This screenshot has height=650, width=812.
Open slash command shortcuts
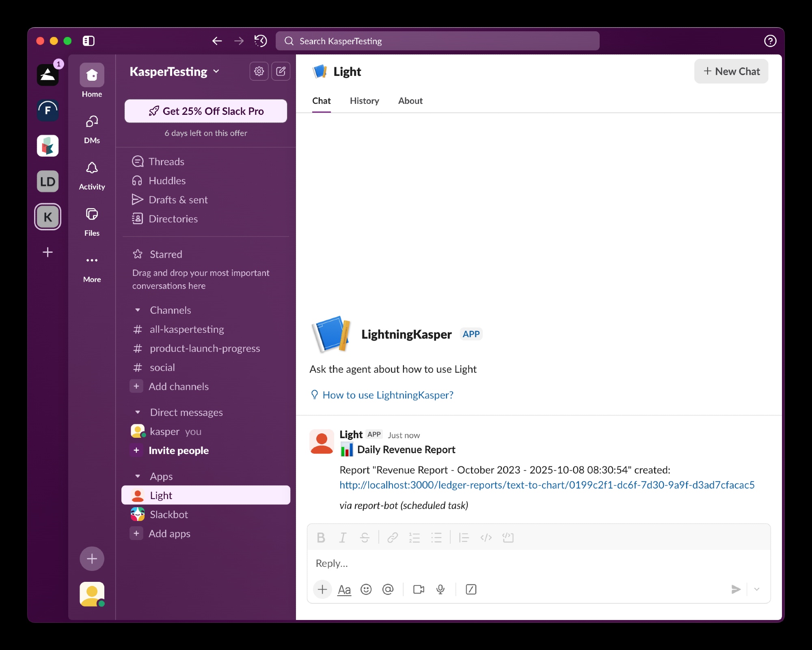point(471,589)
